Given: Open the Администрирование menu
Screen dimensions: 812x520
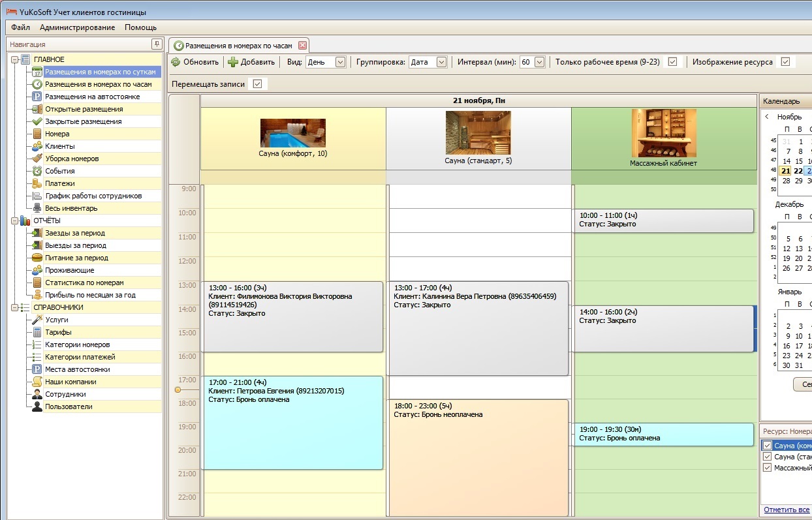Looking at the screenshot, I should (x=77, y=27).
